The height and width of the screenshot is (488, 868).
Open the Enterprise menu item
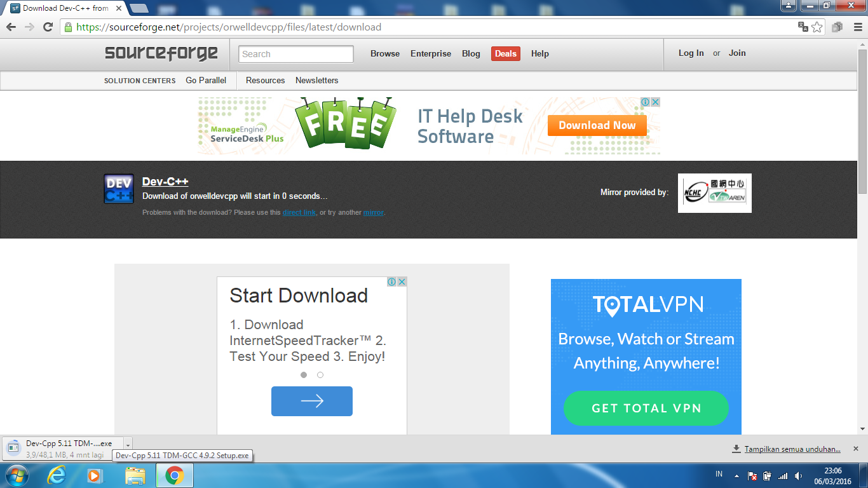pos(431,53)
